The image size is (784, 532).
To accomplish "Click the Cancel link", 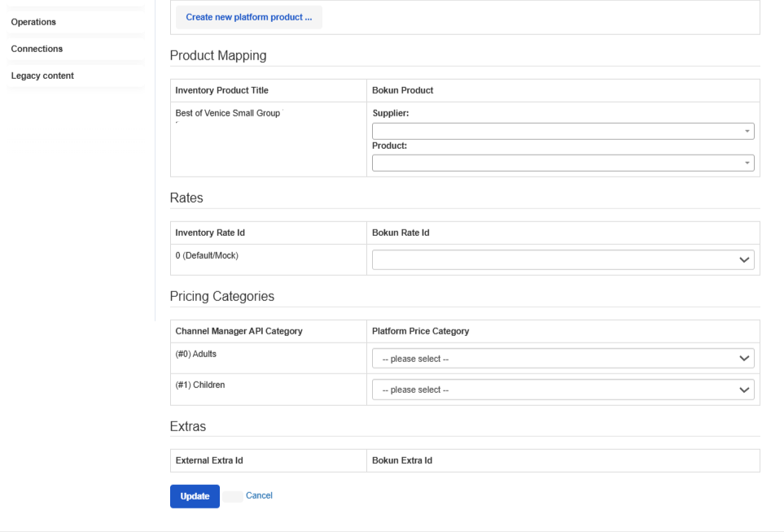I will point(259,495).
